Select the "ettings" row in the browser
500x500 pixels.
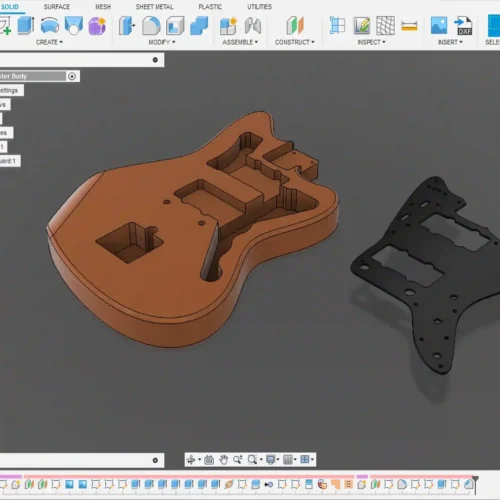coord(12,90)
